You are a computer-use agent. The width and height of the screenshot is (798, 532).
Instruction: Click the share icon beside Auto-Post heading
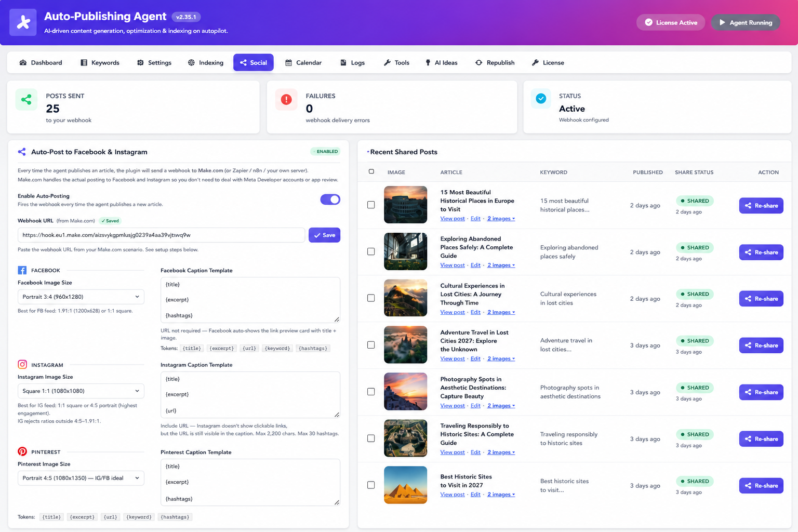[x=22, y=152]
